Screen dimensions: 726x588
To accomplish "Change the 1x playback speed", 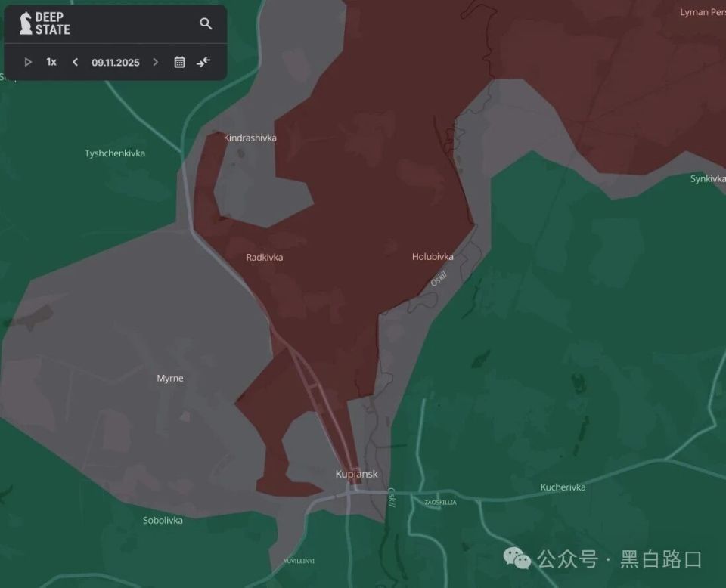I will pyautogui.click(x=51, y=62).
